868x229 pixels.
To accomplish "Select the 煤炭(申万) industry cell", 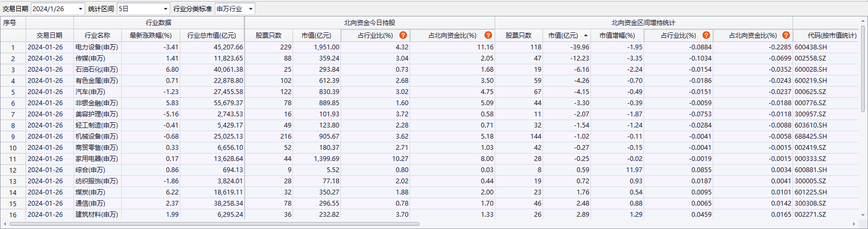I will coord(90,192).
